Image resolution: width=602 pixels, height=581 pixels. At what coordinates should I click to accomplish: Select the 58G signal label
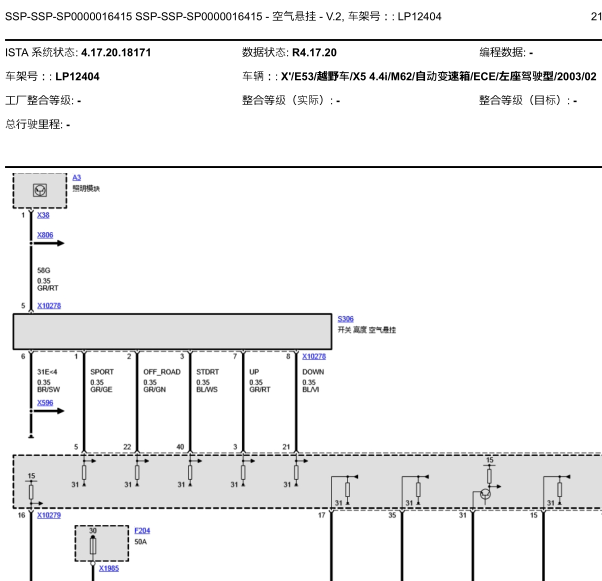coord(44,270)
